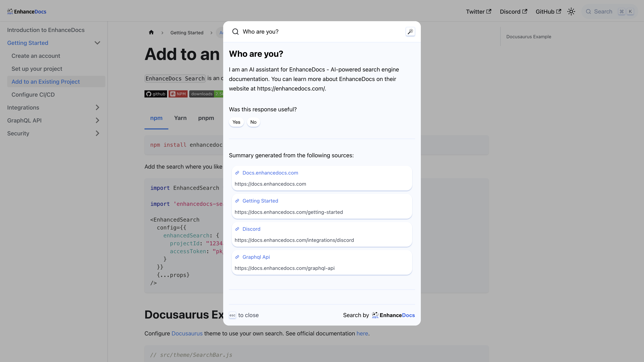Click Getting Started breadcrumb
This screenshot has width=644, height=362.
[x=187, y=33]
